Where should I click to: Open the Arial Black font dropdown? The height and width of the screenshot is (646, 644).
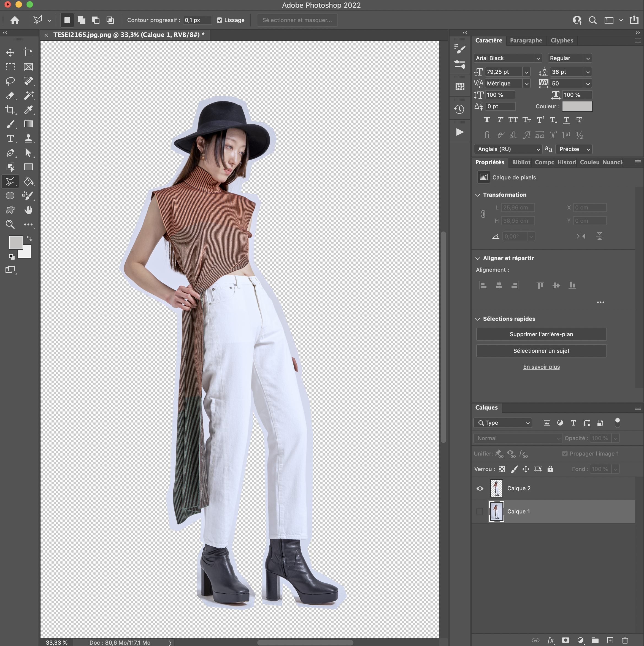point(538,58)
